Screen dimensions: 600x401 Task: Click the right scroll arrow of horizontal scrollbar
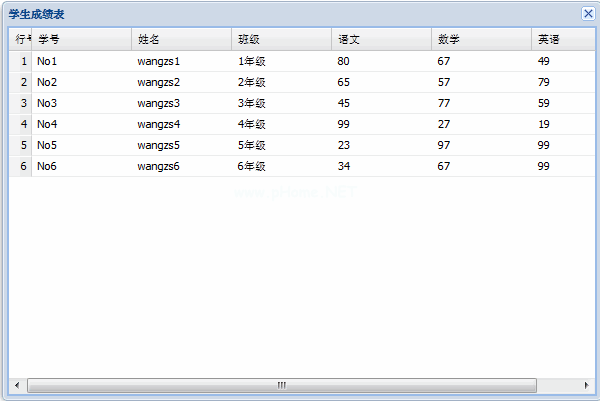[586, 385]
